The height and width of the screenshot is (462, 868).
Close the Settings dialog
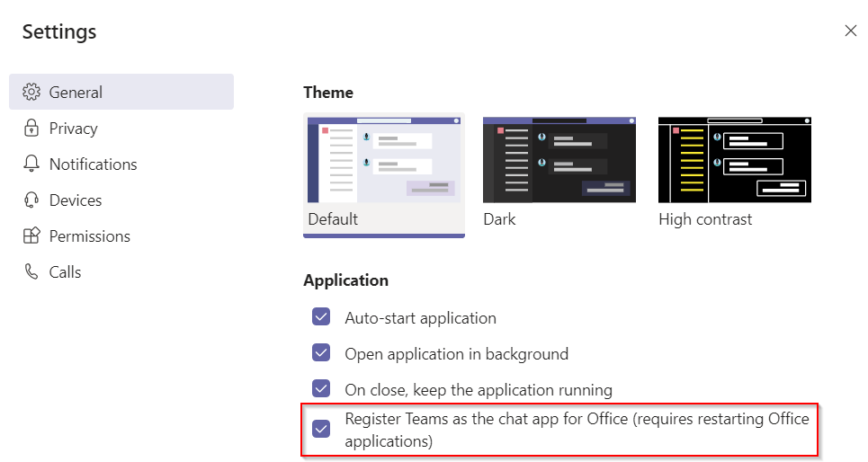pyautogui.click(x=851, y=31)
